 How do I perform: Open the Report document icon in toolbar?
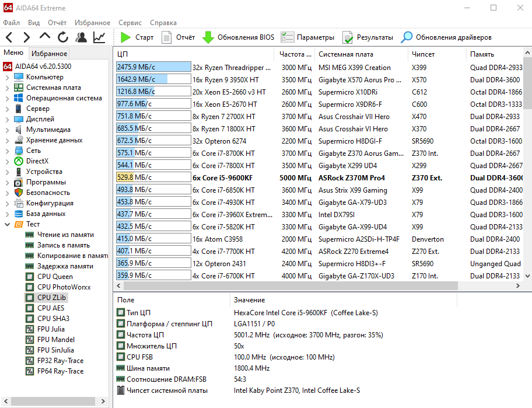coord(167,37)
